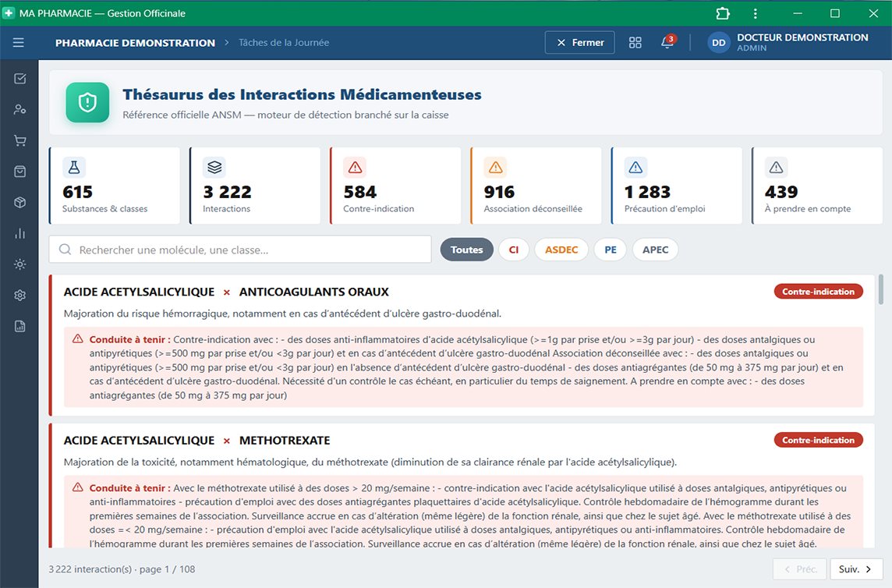Select the Toutes filter chip
The height and width of the screenshot is (588, 892).
point(466,250)
